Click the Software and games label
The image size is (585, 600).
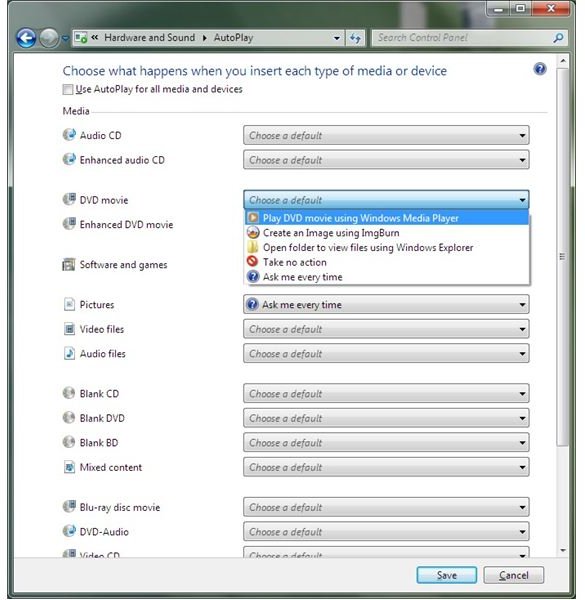(123, 265)
